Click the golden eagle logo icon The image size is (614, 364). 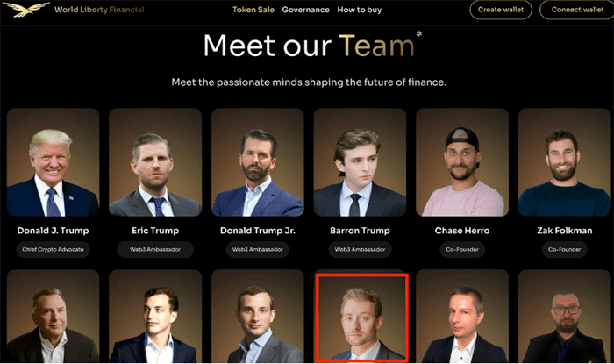25,10
